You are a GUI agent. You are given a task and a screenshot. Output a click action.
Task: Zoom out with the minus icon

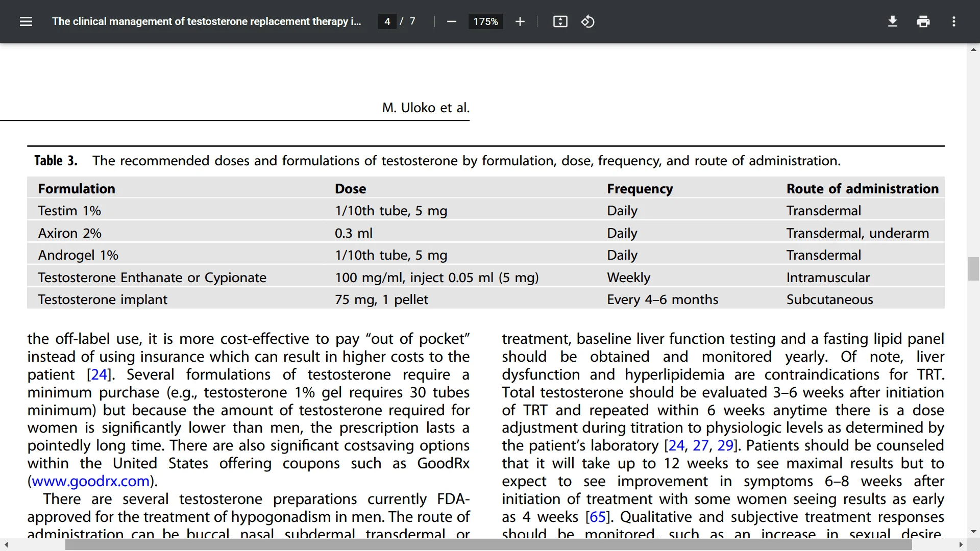click(x=451, y=21)
